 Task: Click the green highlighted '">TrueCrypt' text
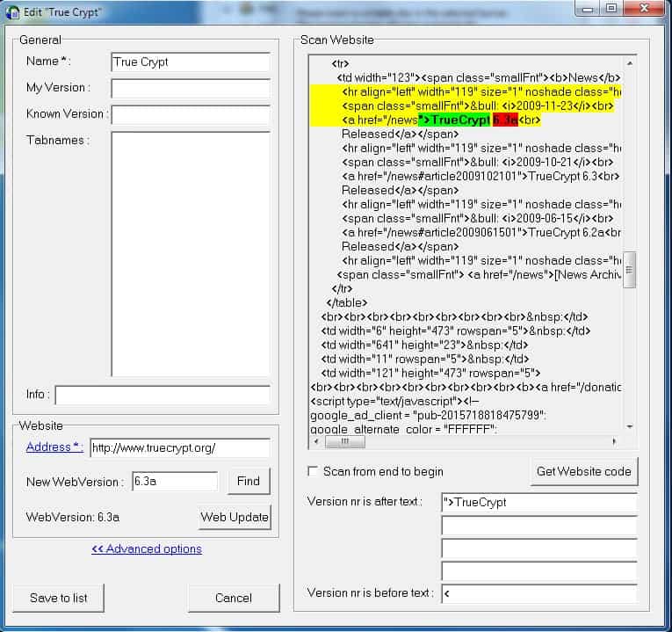coord(454,120)
